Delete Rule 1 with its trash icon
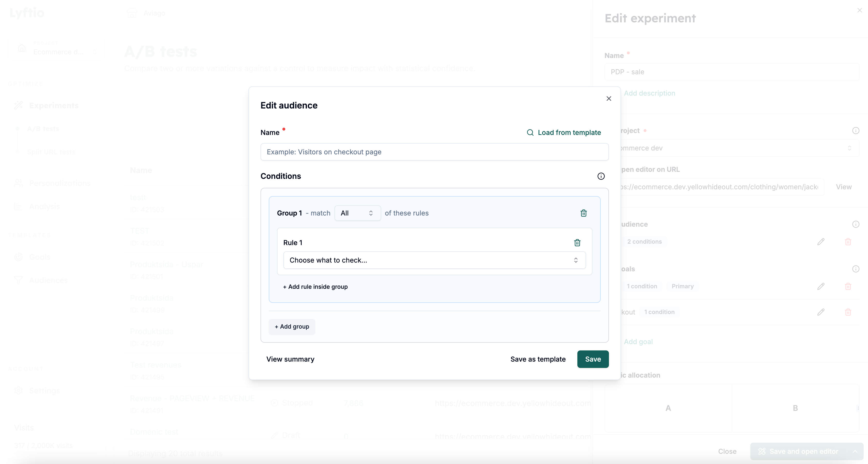868x464 pixels. tap(577, 243)
